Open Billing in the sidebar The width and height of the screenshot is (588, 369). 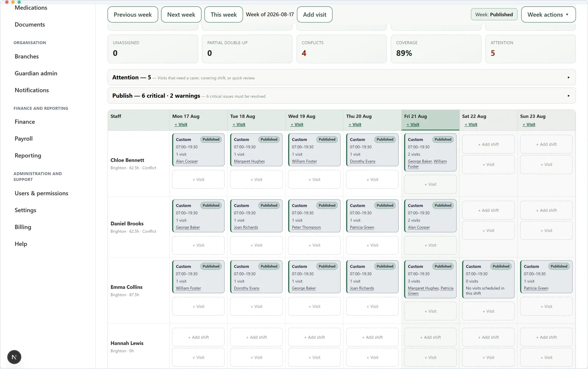23,227
